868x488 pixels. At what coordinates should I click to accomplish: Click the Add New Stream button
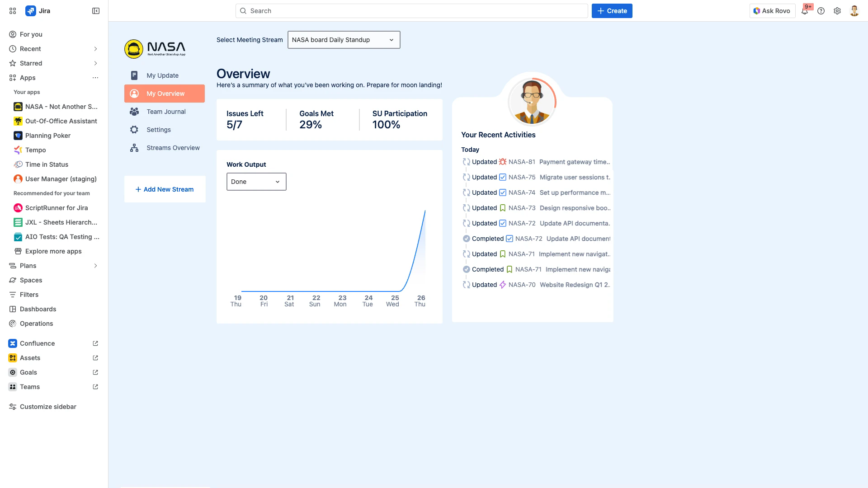[165, 189]
